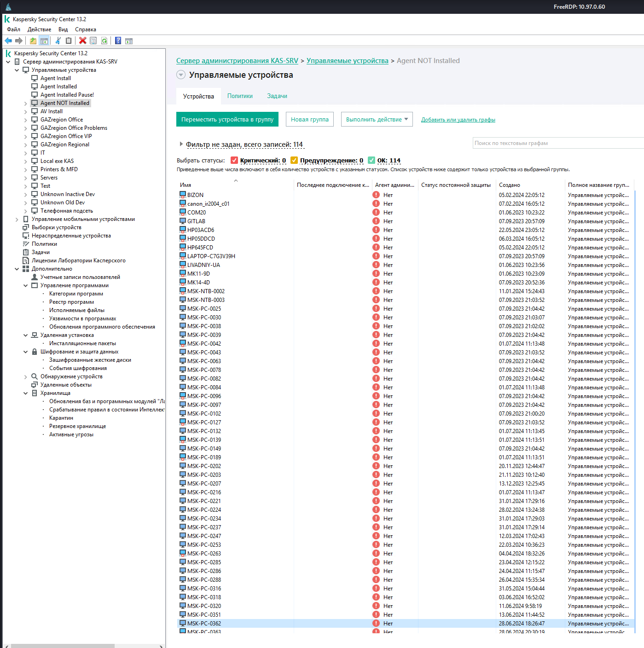Click the Up one level folder icon
Image resolution: width=644 pixels, height=648 pixels.
point(33,40)
